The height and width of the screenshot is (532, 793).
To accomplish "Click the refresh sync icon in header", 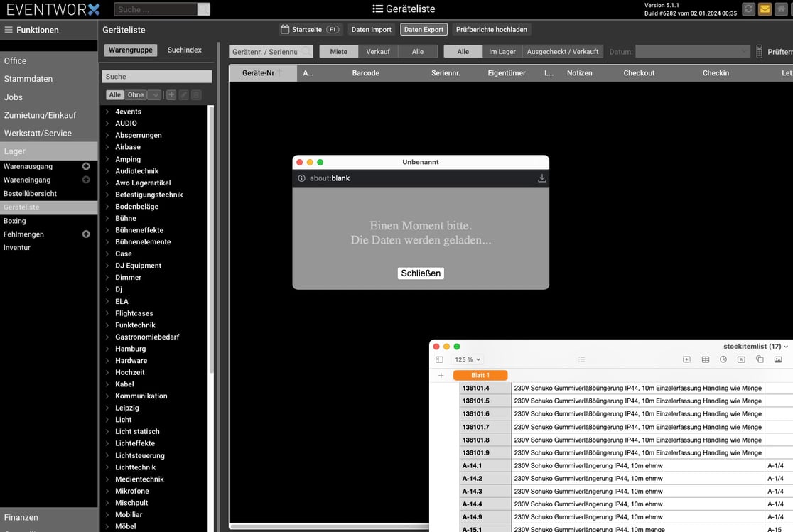I will [x=748, y=9].
